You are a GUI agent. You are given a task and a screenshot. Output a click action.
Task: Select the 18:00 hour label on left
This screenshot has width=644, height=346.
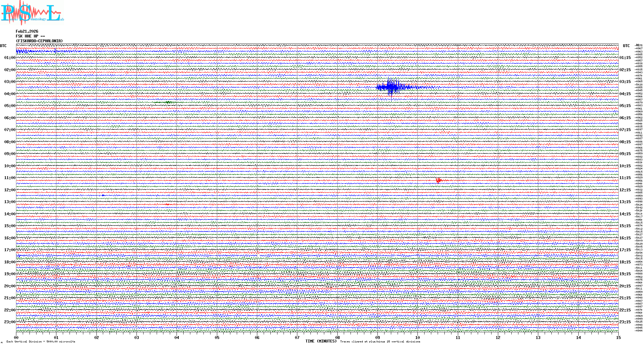[x=10, y=262]
